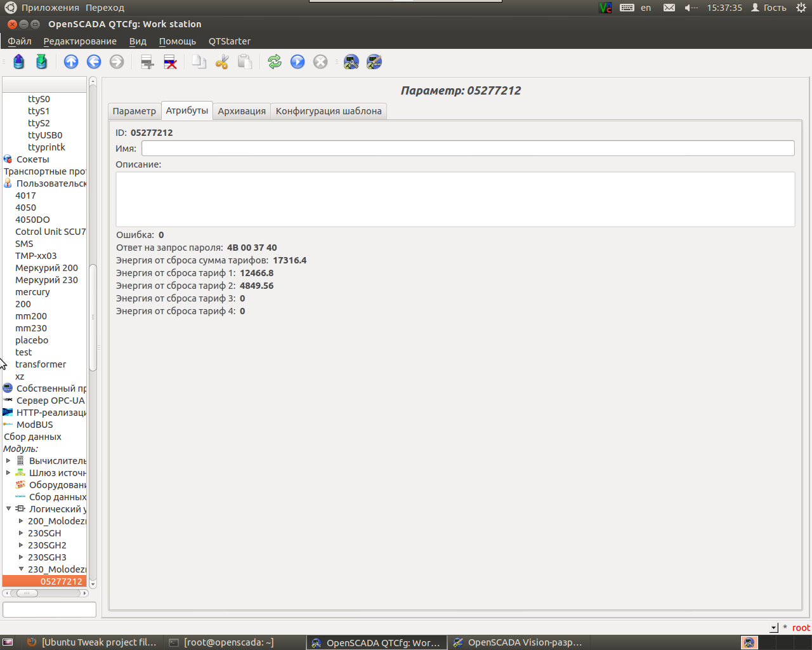Click the load from database icon
This screenshot has height=650, width=812.
[x=18, y=62]
